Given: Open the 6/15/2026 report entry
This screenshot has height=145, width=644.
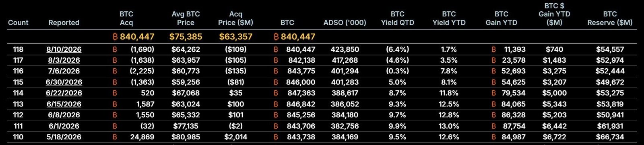Looking at the screenshot, I should pyautogui.click(x=64, y=104).
